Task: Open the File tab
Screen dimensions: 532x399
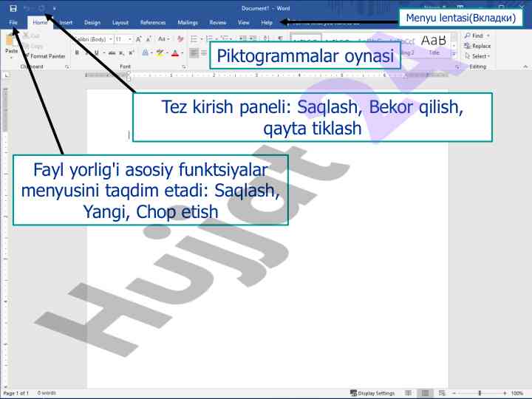Action: coord(13,22)
